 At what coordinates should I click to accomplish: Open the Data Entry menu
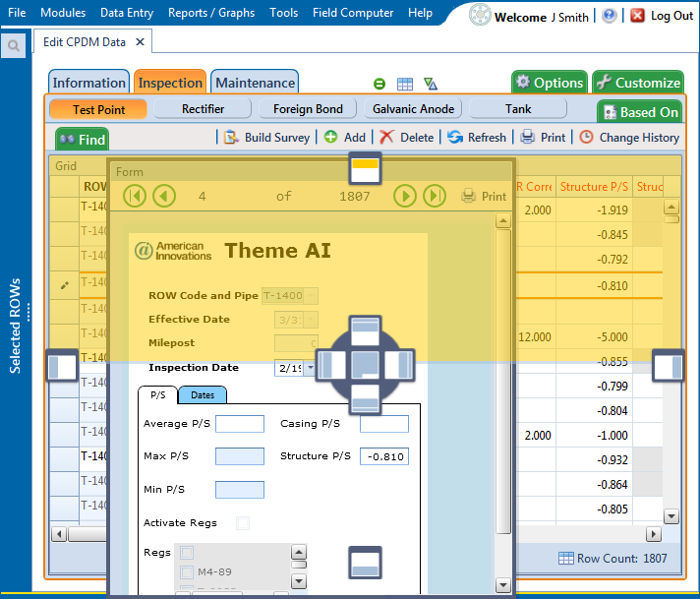127,13
